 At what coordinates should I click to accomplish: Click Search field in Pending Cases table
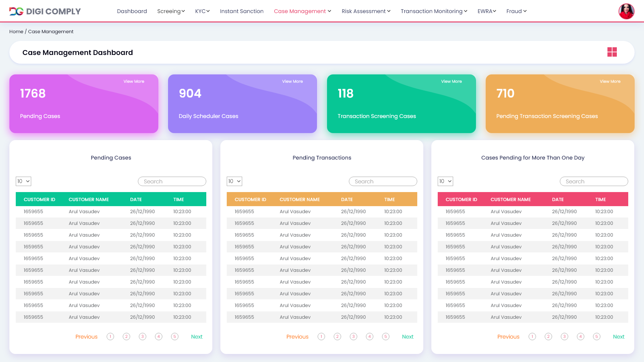click(172, 181)
